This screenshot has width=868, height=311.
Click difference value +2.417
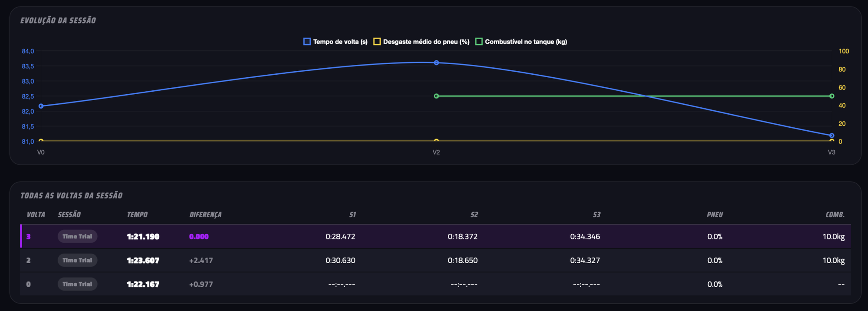click(201, 261)
